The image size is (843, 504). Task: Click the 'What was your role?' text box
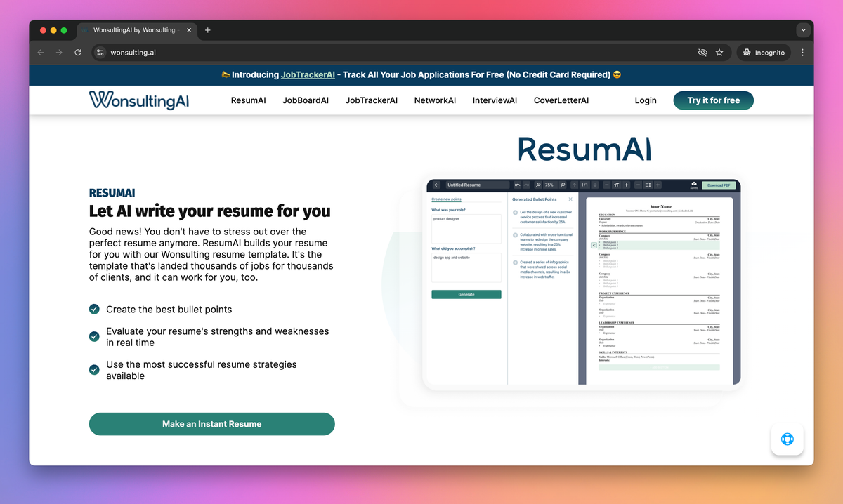coord(466,229)
